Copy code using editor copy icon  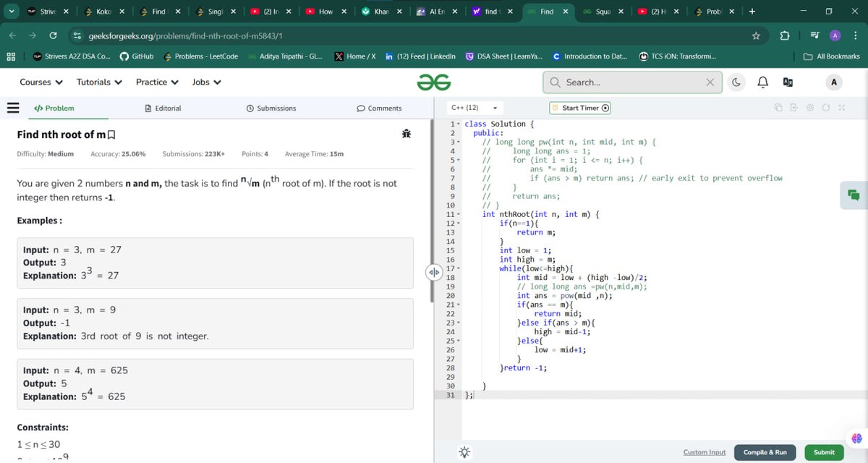(778, 108)
